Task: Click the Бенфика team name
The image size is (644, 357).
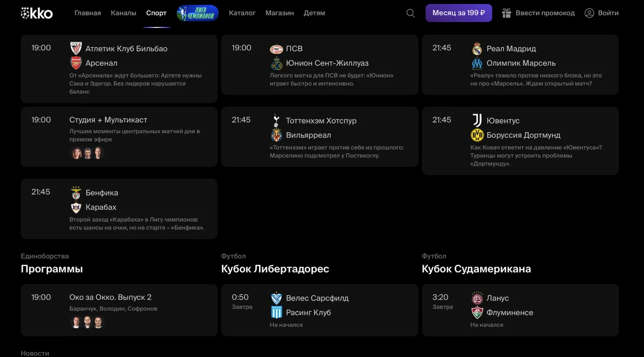Action: point(102,193)
